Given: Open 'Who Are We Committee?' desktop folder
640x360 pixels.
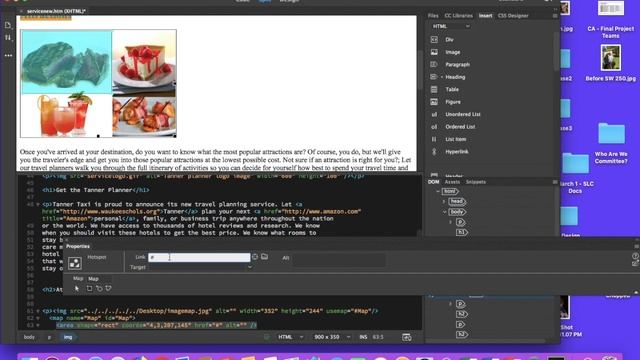Looking at the screenshot, I should click(x=611, y=142).
